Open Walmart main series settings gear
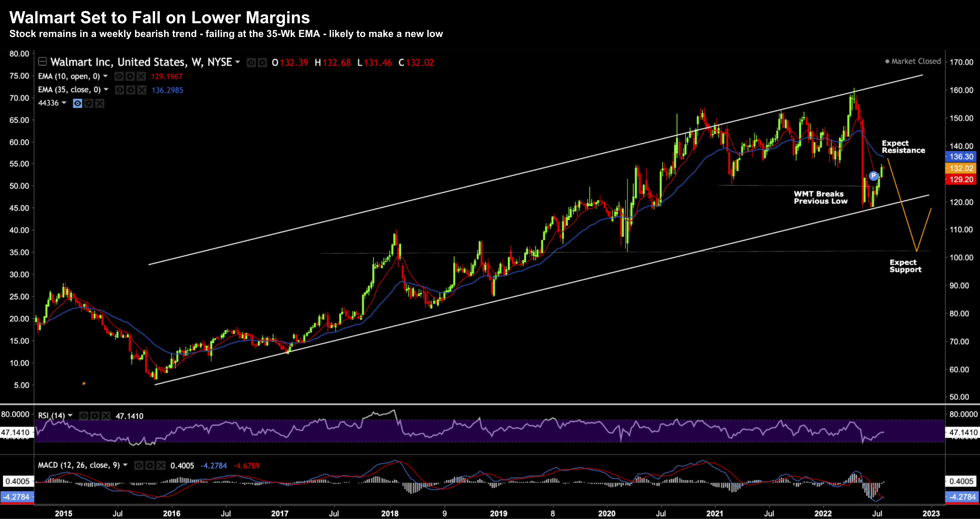The image size is (980, 519). (262, 62)
